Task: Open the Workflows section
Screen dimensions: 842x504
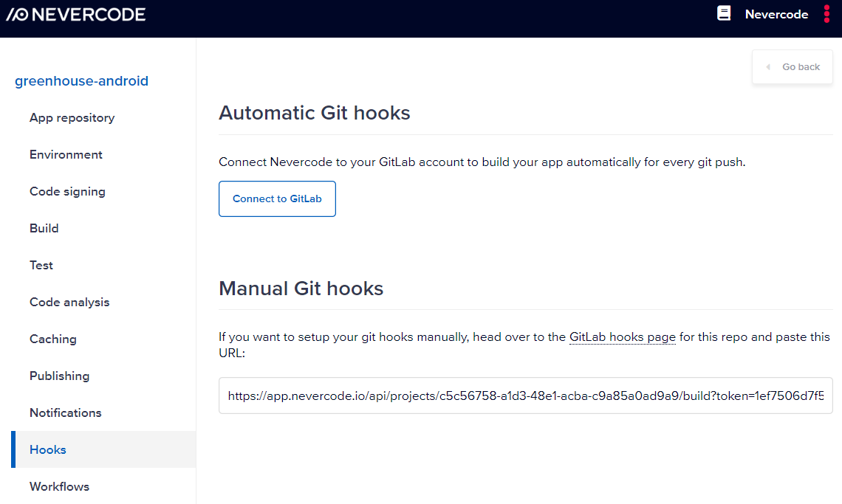Action: tap(60, 486)
